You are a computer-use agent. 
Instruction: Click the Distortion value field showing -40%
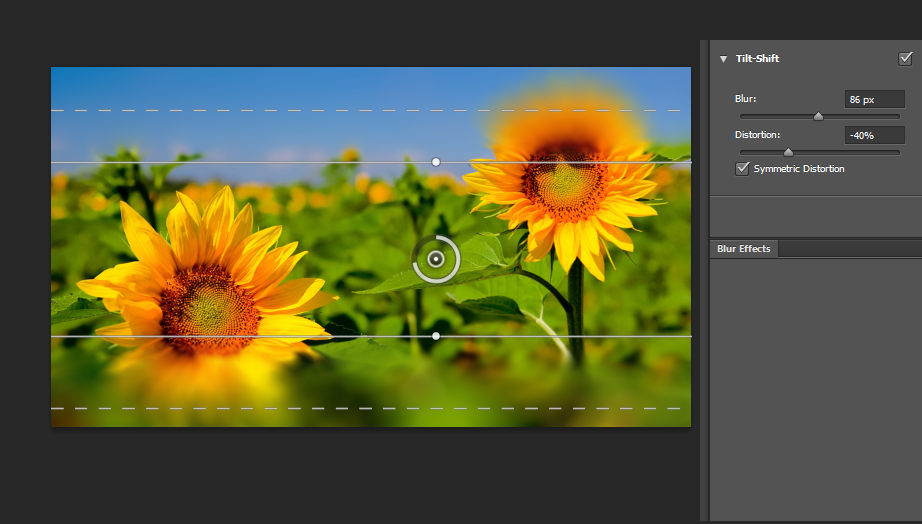click(874, 135)
